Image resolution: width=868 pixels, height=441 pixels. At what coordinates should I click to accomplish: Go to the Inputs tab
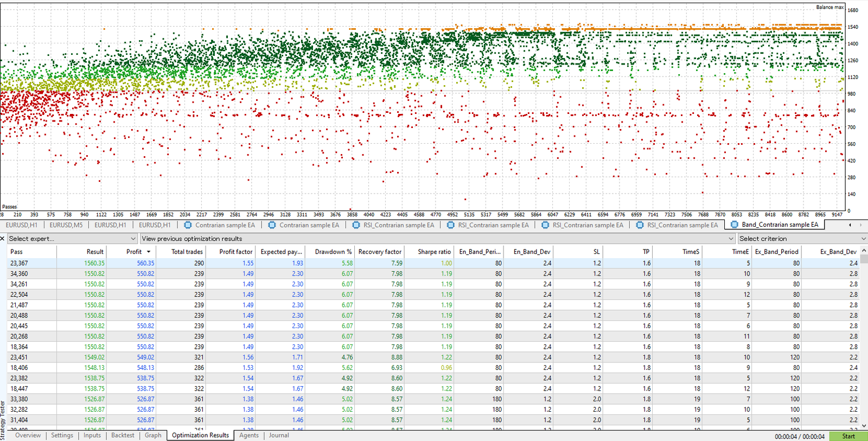(92, 435)
